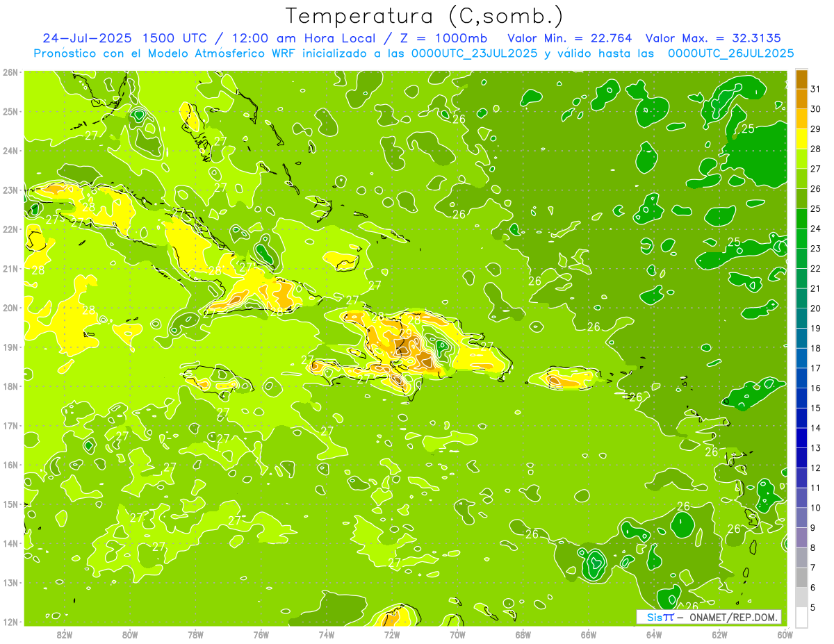Select the teal legend swatch between 19 and 20

[x=801, y=318]
